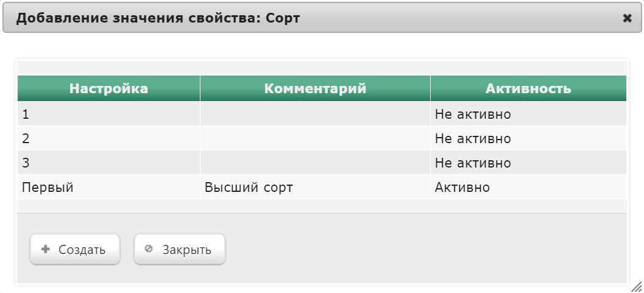The width and height of the screenshot is (644, 293).
Task: Click the empty comment cell of row 2
Action: pos(315,138)
